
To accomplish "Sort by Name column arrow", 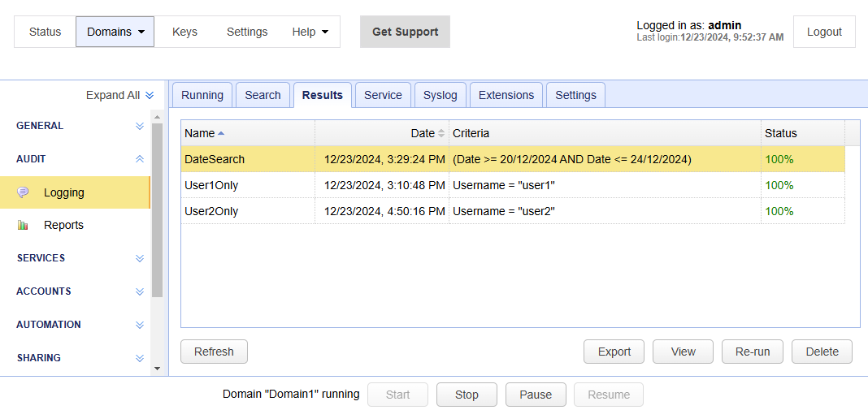I will point(221,133).
